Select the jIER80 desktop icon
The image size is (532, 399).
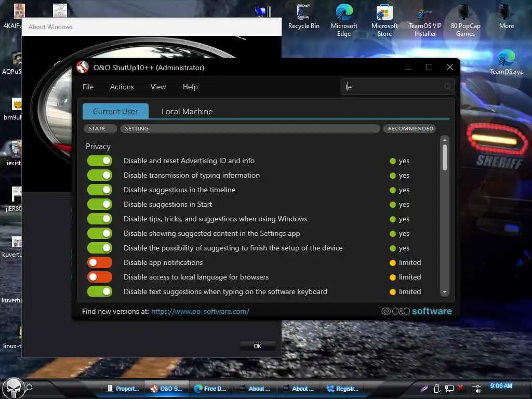(14, 199)
